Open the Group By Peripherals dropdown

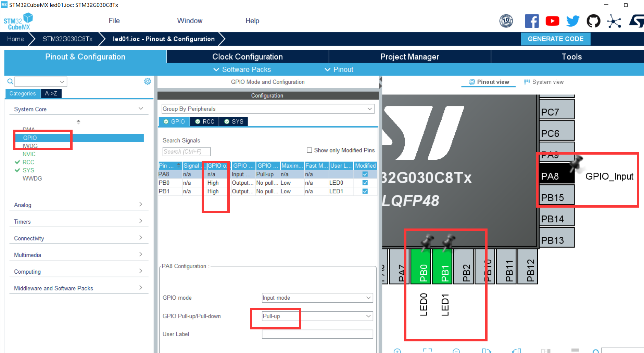point(268,109)
